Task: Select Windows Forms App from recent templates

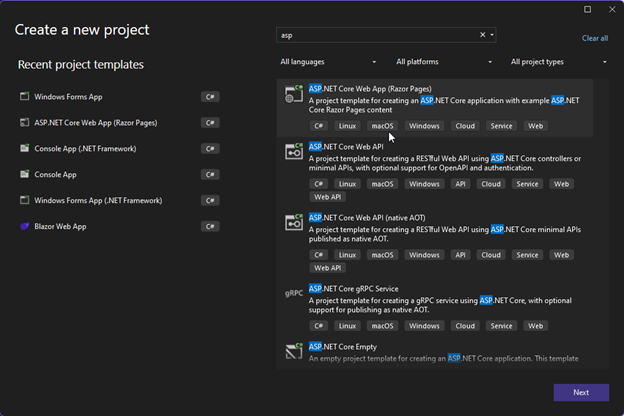Action: coord(68,97)
